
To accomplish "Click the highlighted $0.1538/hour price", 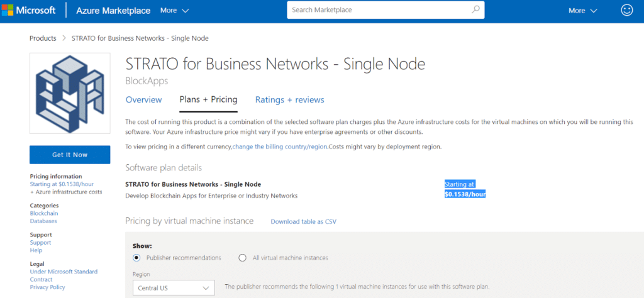I will (x=465, y=194).
